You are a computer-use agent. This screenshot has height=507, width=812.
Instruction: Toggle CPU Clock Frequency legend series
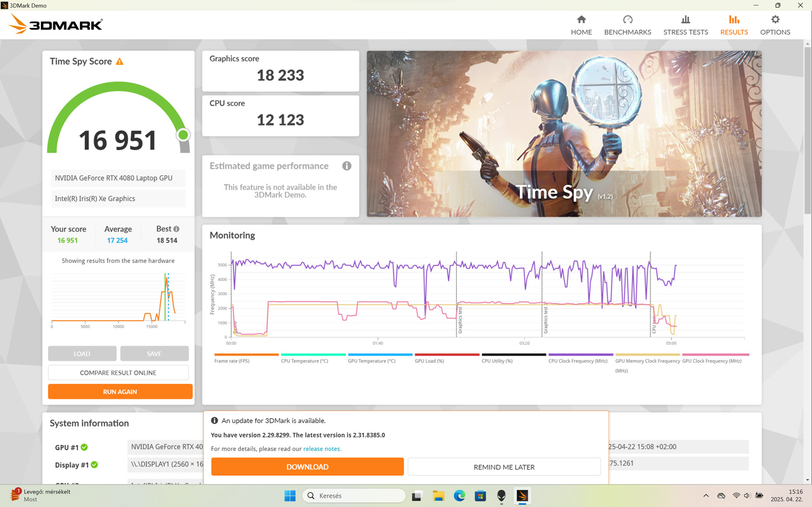coord(581,358)
